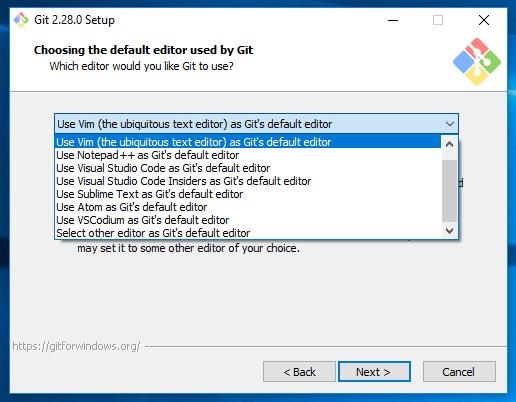Collapse the editor dropdown using the chevron arrow
Viewport: 516px width, 402px height.
[x=450, y=124]
